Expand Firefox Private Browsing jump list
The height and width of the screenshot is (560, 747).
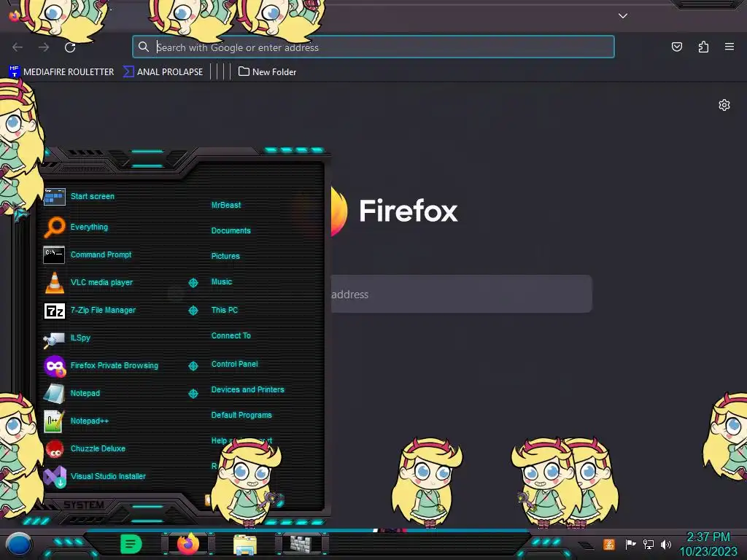pos(193,366)
